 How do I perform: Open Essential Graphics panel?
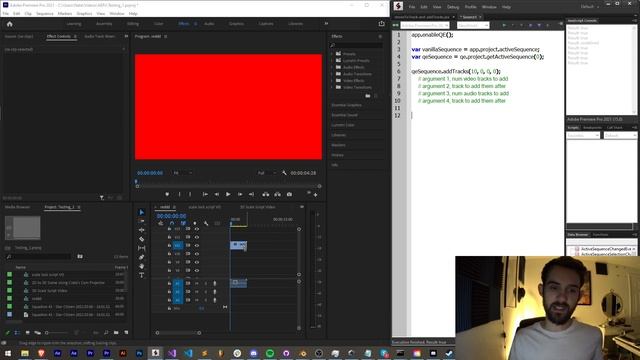(346, 105)
